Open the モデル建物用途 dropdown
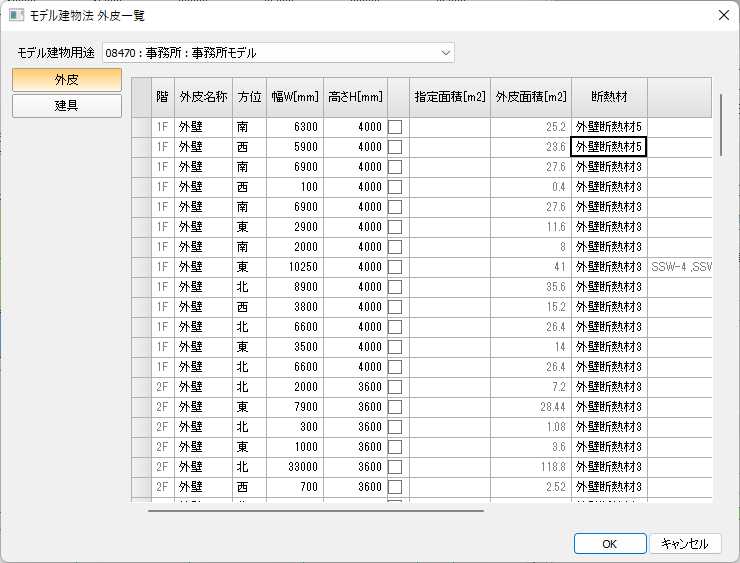This screenshot has height=563, width=740. [x=445, y=52]
